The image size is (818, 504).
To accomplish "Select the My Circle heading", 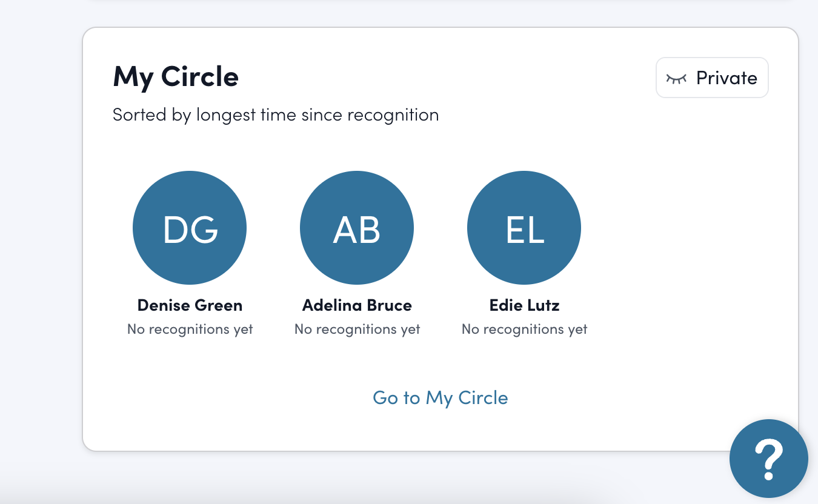I will point(175,77).
